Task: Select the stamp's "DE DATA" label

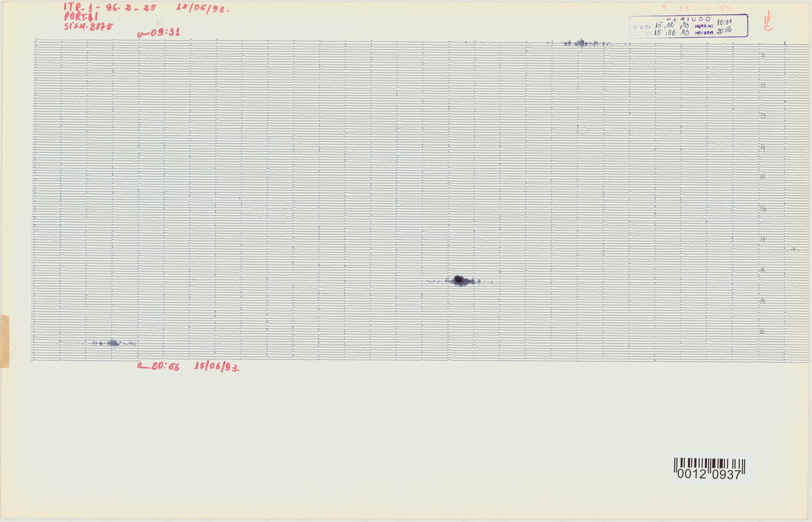Action: click(x=641, y=27)
